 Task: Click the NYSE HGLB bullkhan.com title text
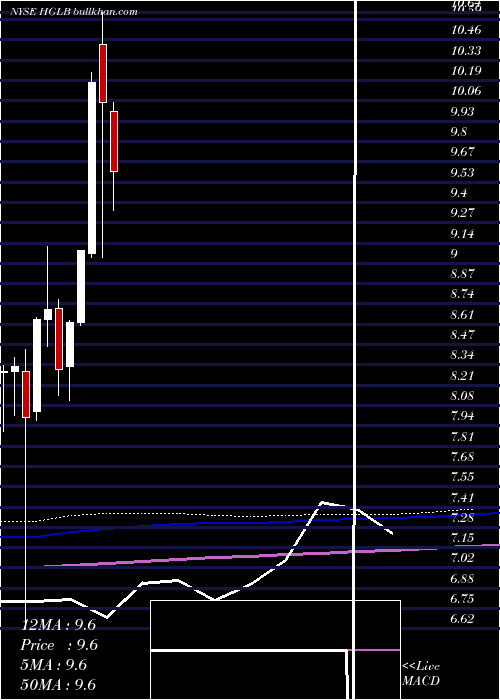tap(74, 12)
